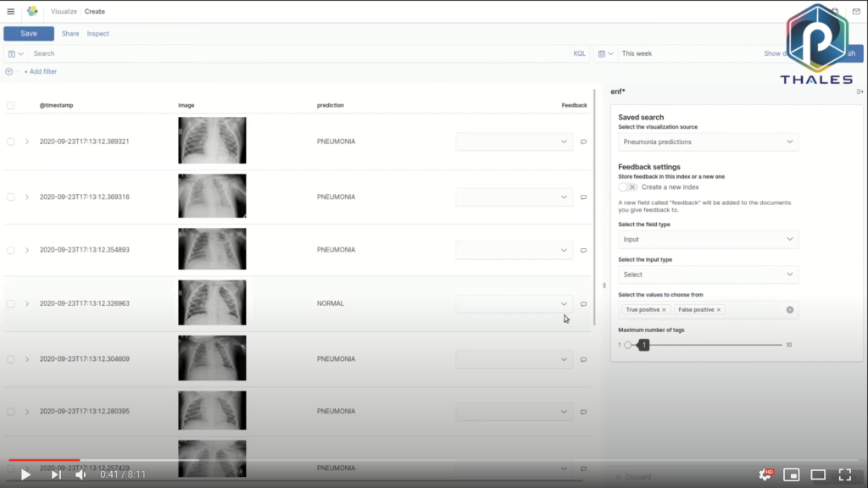Check the row with timestamp ending 280395
Screen dimensions: 868x488
tap(10, 412)
